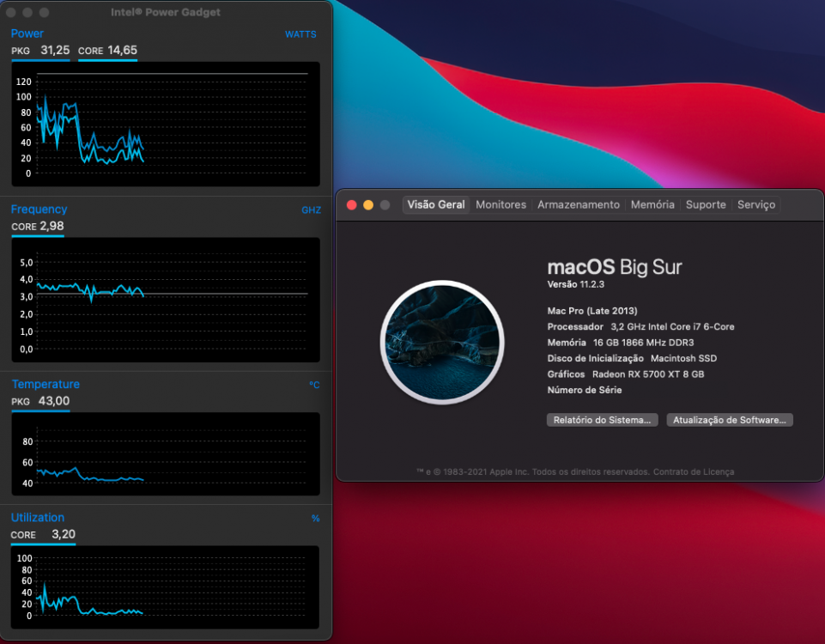825x644 pixels.
Task: Click the Intel Power Gadget window title
Action: pos(165,12)
